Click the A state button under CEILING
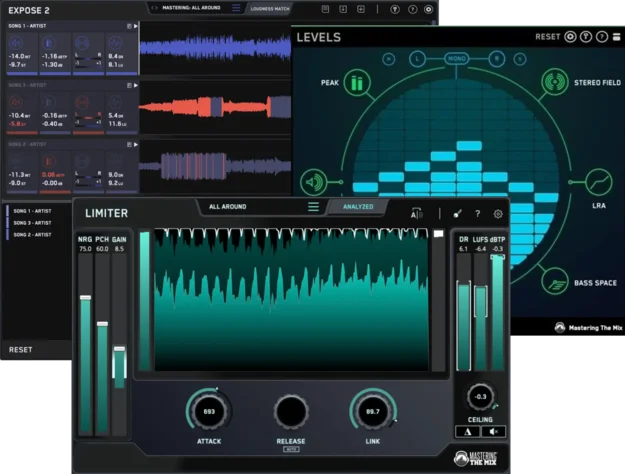 468,432
